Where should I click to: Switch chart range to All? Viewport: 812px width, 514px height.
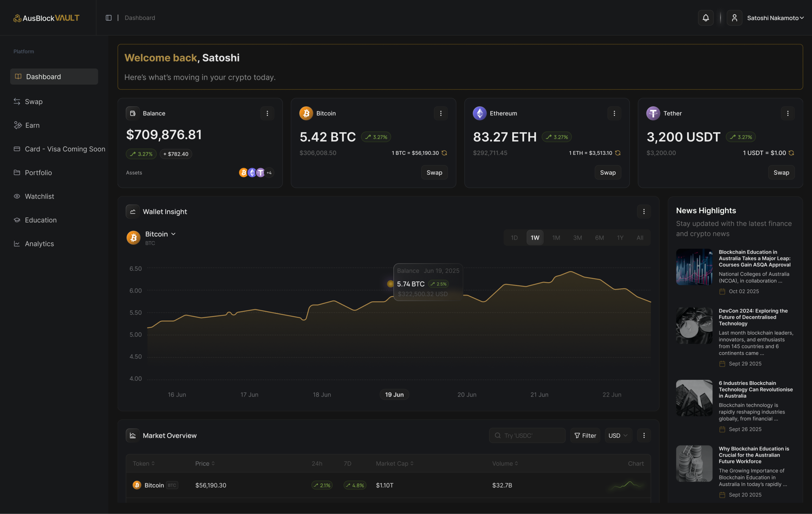(640, 238)
